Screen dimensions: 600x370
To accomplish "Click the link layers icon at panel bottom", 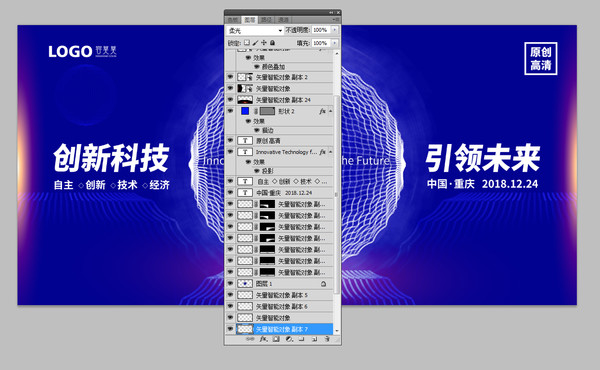I will click(250, 339).
